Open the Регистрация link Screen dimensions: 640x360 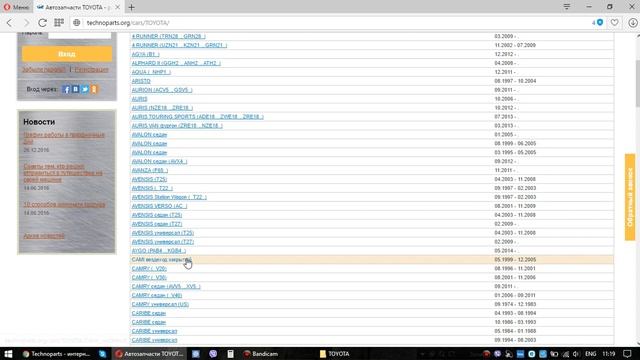tap(91, 70)
